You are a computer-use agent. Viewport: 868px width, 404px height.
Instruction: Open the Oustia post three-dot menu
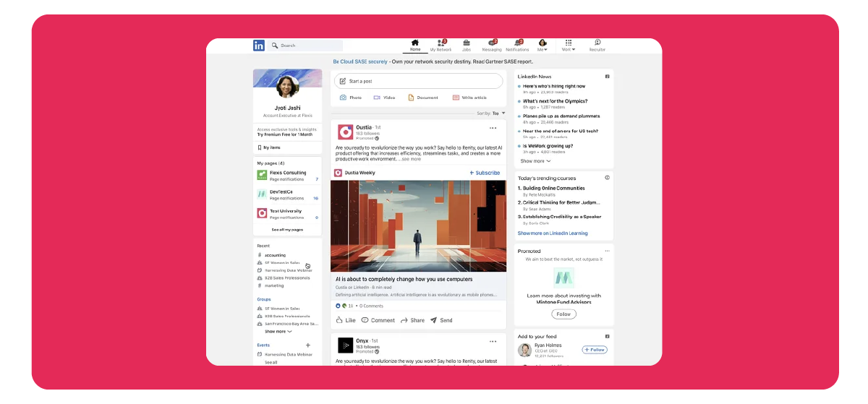(x=493, y=128)
